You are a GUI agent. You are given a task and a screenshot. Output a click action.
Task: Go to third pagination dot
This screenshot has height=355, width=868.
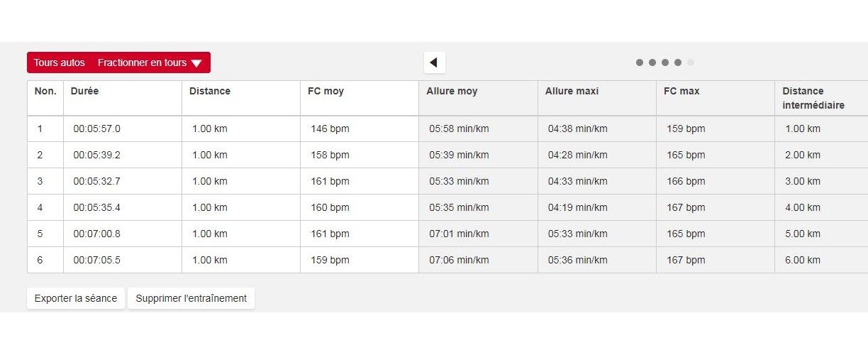(665, 62)
